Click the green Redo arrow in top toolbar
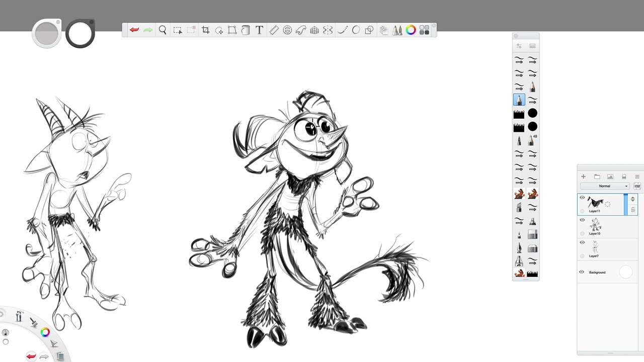This screenshot has height=362, width=644. [147, 30]
